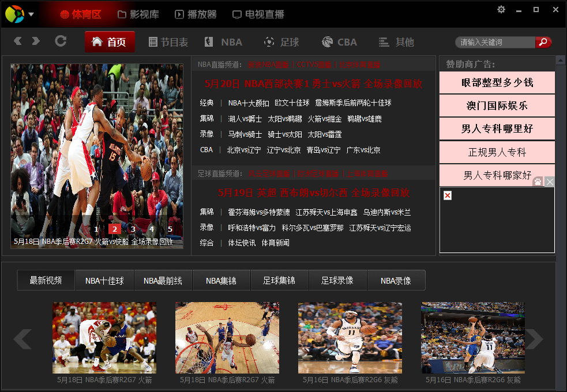Switch to slide 3 of the banner
Screen dimensions: 567x392
[133, 229]
